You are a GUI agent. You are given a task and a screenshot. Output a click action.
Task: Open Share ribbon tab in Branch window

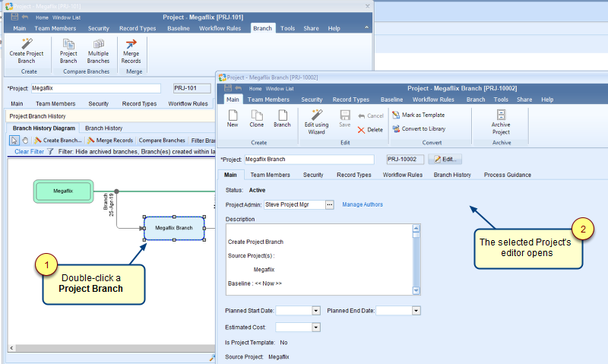pos(524,100)
